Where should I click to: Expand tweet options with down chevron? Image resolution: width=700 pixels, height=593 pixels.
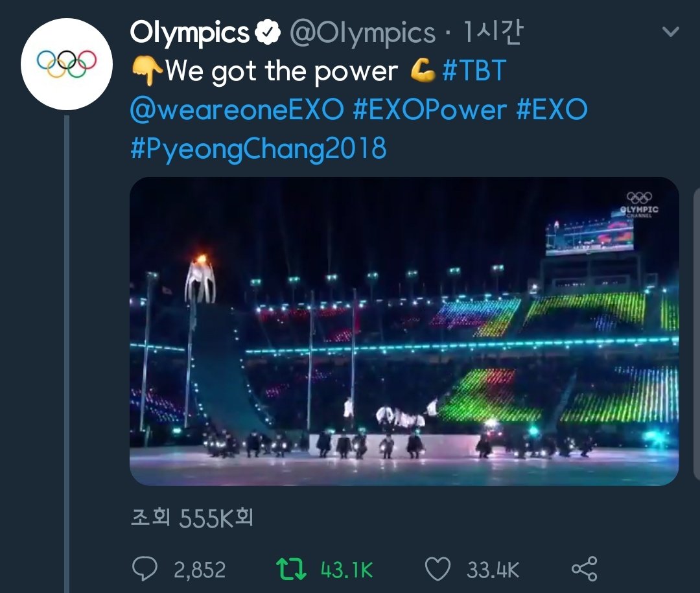click(671, 31)
